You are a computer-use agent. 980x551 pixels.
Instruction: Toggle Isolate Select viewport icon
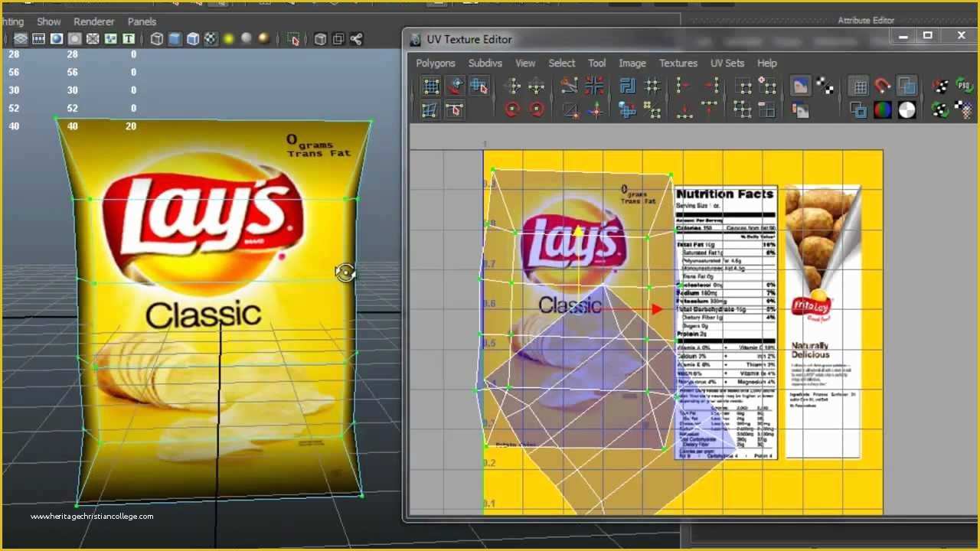pyautogui.click(x=293, y=39)
